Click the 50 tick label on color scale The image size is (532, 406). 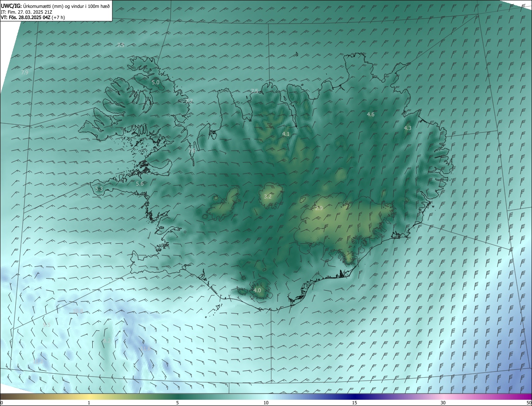pos(529,403)
